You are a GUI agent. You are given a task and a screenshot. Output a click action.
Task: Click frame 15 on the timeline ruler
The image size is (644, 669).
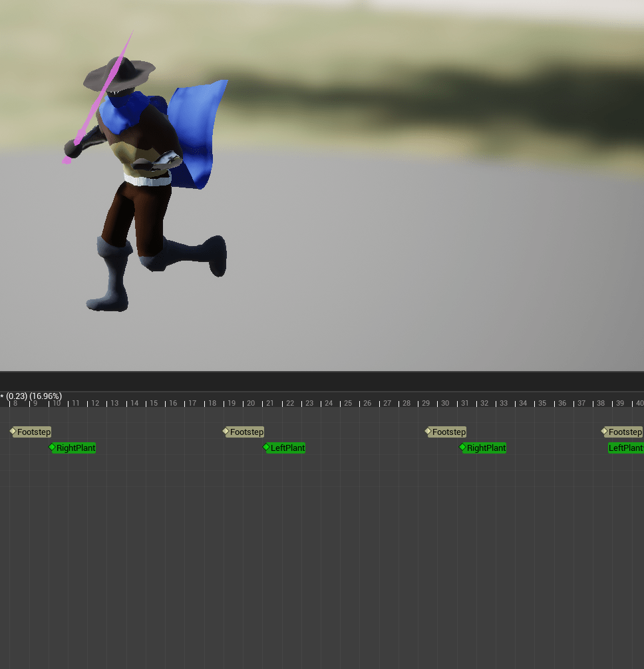(x=154, y=403)
